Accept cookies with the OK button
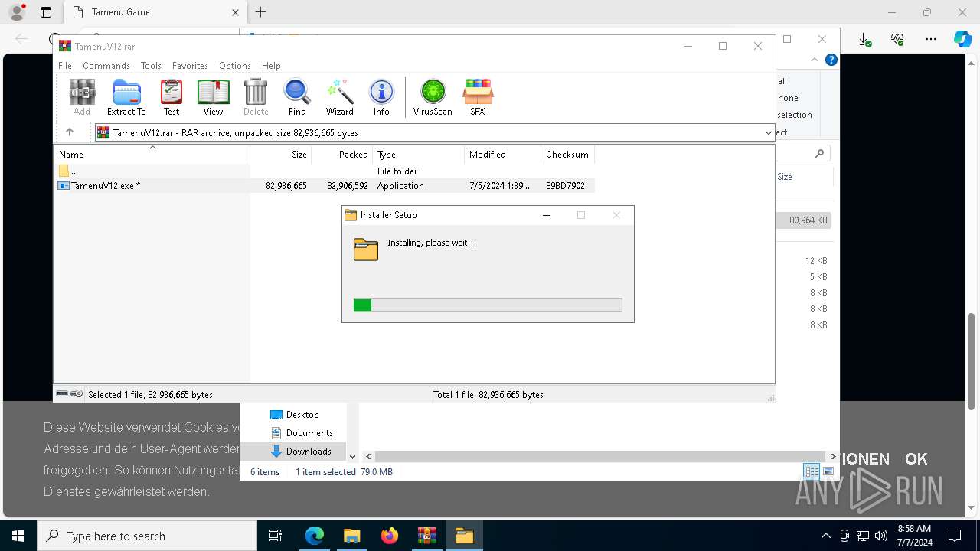The image size is (980, 551). click(916, 459)
